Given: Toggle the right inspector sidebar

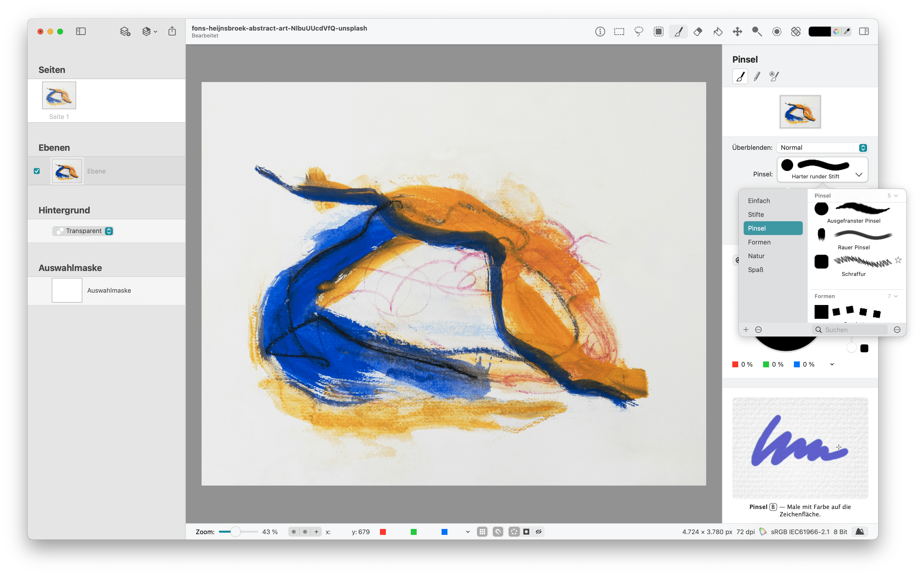Looking at the screenshot, I should (x=864, y=32).
